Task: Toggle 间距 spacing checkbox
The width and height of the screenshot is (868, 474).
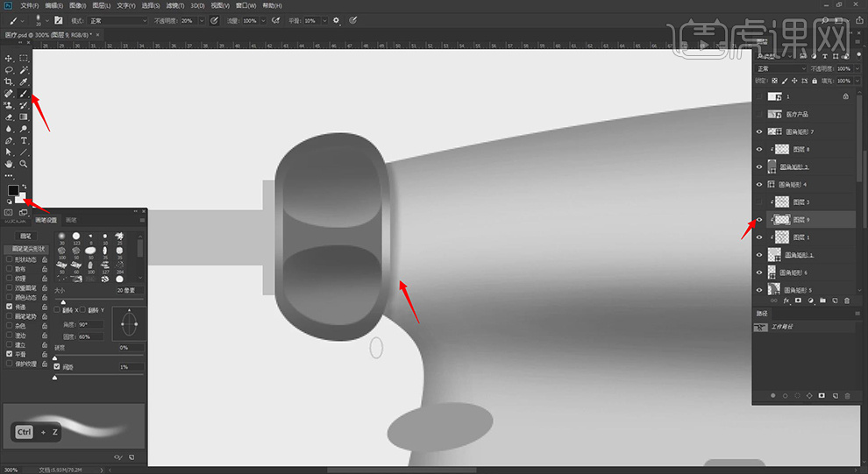Action: (57, 367)
